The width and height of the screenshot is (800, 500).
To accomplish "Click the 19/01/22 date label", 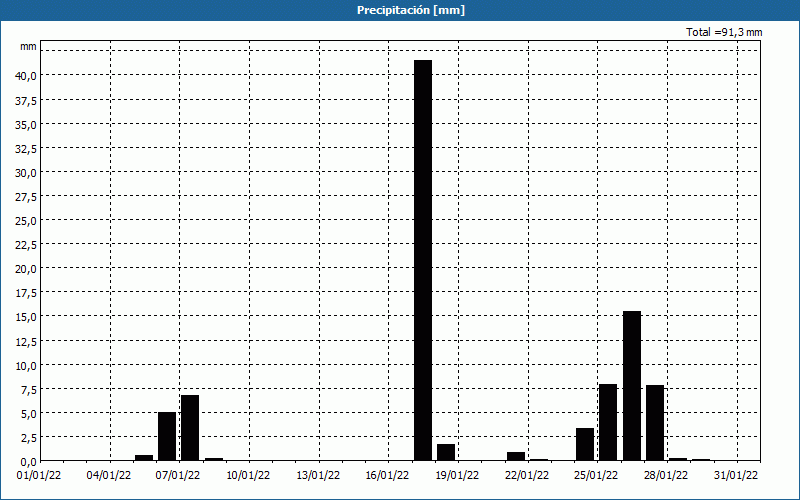I will click(457, 476).
